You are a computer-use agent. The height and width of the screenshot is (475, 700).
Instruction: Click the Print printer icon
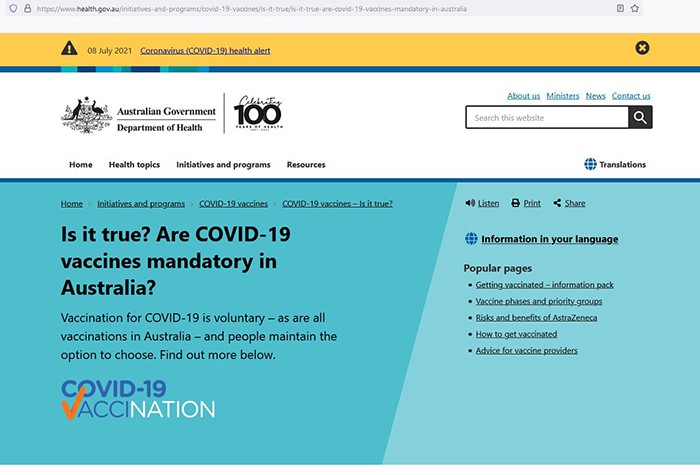[x=516, y=203]
